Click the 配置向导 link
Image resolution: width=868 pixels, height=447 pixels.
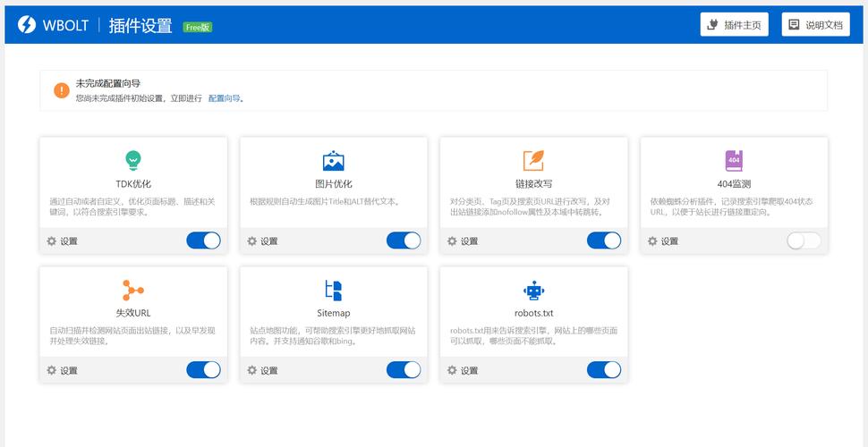[225, 98]
